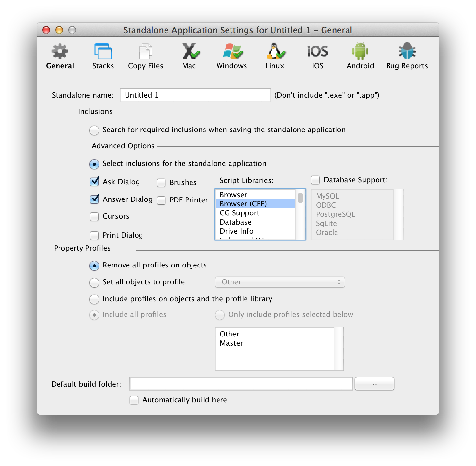The image size is (476, 466).
Task: Open the Copy Files pane
Action: point(146,56)
